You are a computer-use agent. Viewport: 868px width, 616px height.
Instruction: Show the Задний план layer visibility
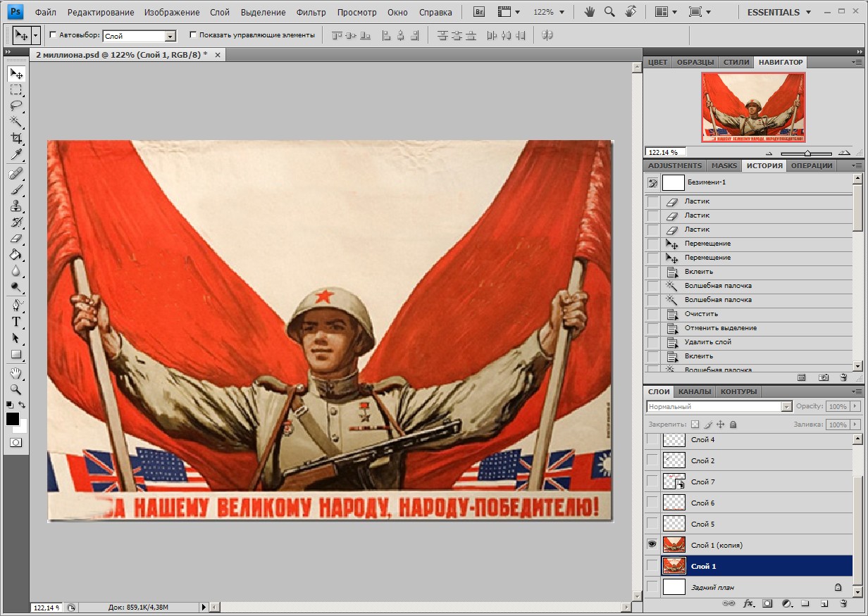652,586
